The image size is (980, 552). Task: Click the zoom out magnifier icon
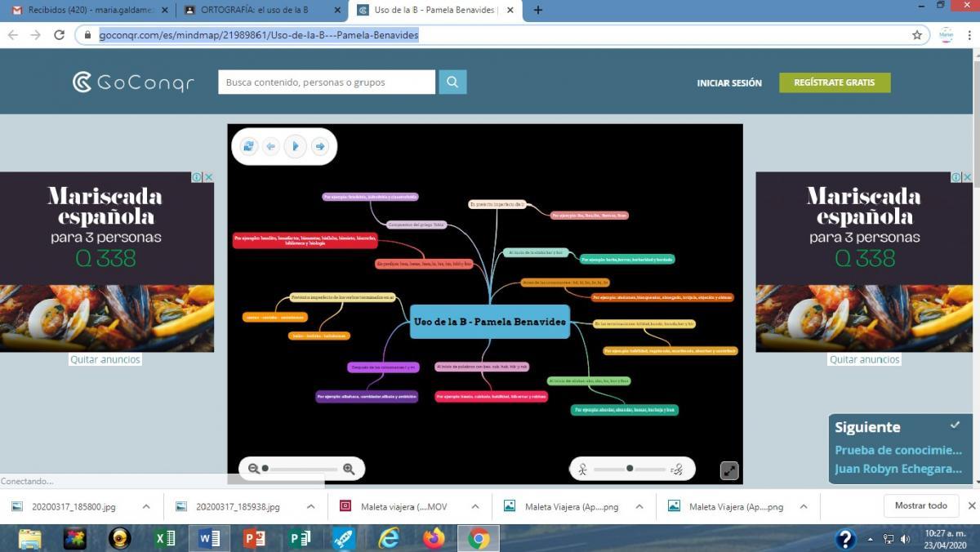(254, 469)
